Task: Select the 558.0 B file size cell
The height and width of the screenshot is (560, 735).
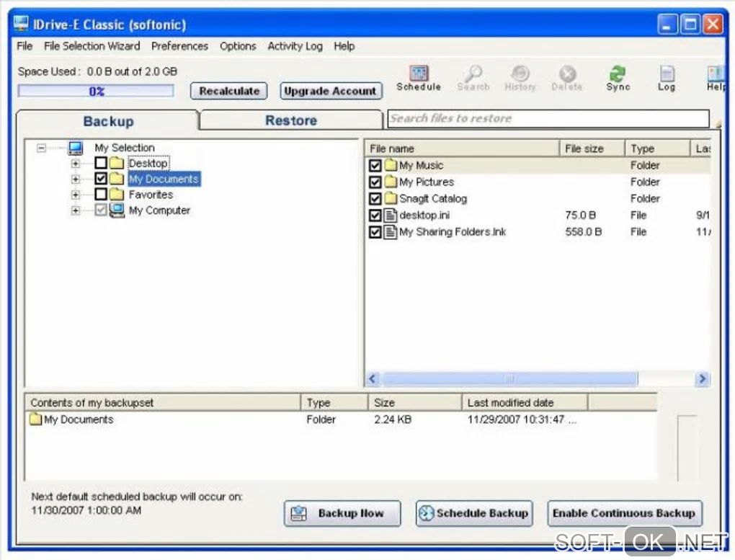Action: pos(584,231)
